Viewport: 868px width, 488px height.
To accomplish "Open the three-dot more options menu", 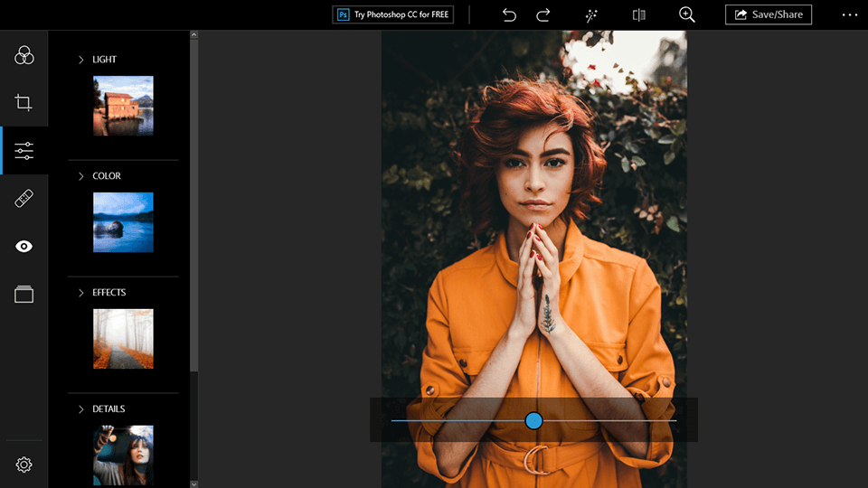I will click(x=849, y=14).
